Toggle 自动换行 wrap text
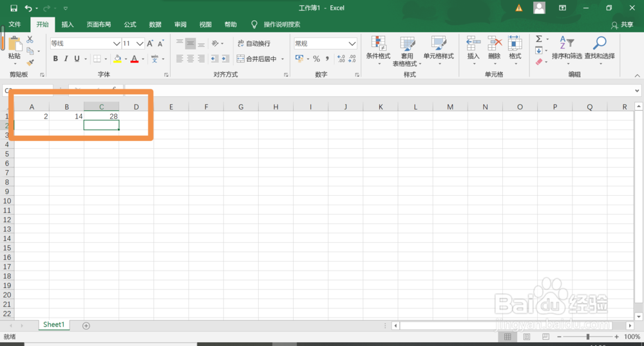Screen dimensions: 644x346 [x=254, y=43]
